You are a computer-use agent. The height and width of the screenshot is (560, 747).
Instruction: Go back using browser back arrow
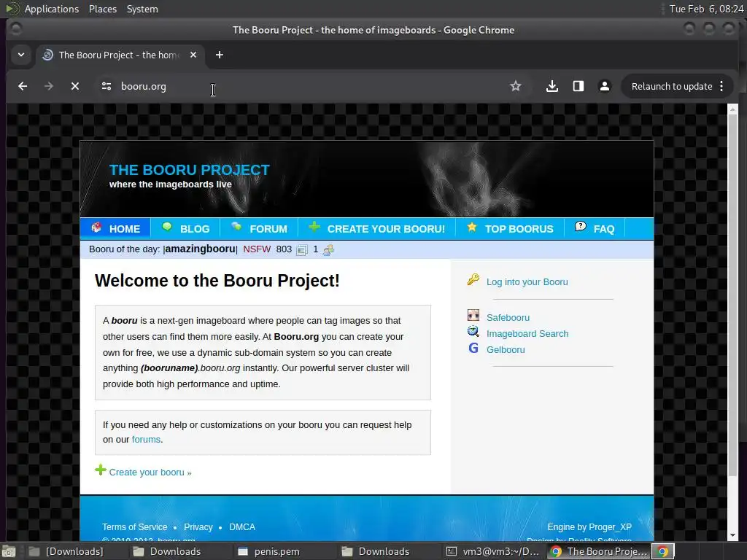tap(23, 86)
